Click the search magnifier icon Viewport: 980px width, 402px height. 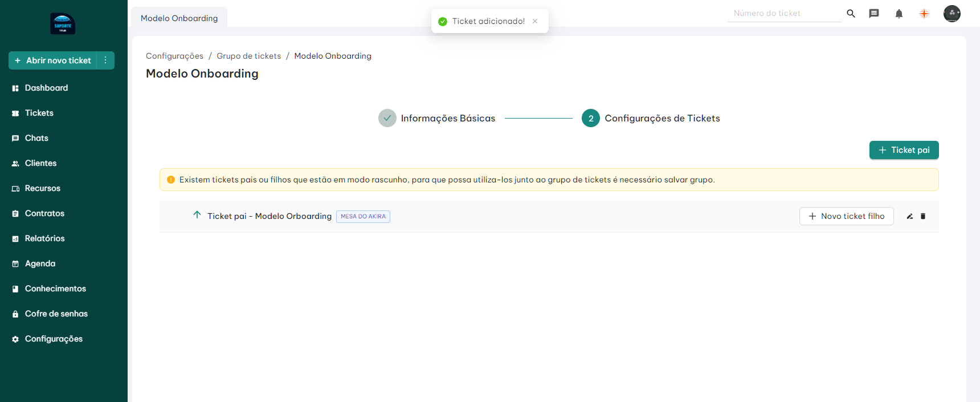click(x=851, y=14)
